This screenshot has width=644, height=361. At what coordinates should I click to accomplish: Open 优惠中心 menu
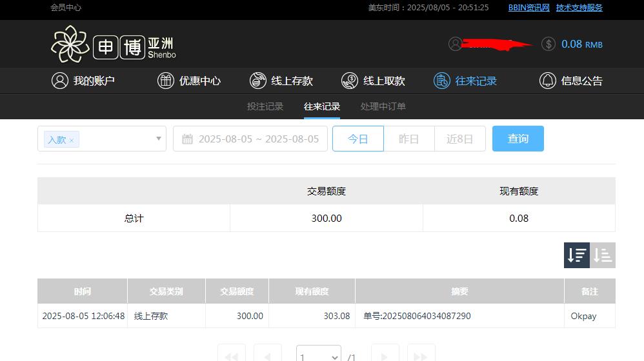pyautogui.click(x=189, y=81)
